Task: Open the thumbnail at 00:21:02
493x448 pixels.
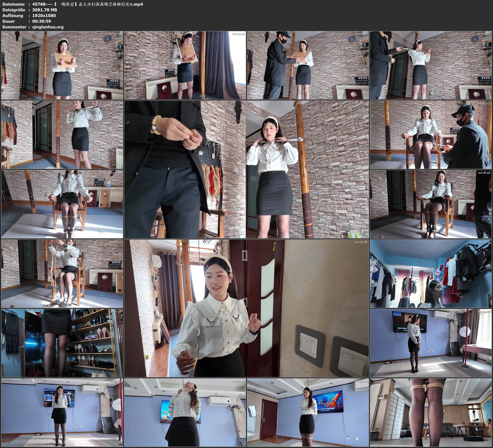Action: (62, 273)
